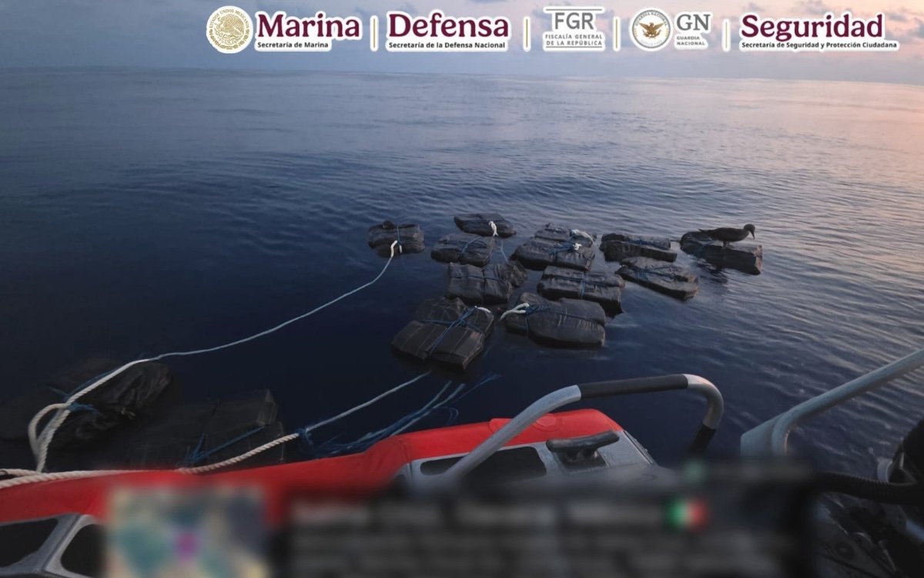Click the Mexican coat of arms seal
Viewport: 924px width, 578px height.
click(229, 29)
